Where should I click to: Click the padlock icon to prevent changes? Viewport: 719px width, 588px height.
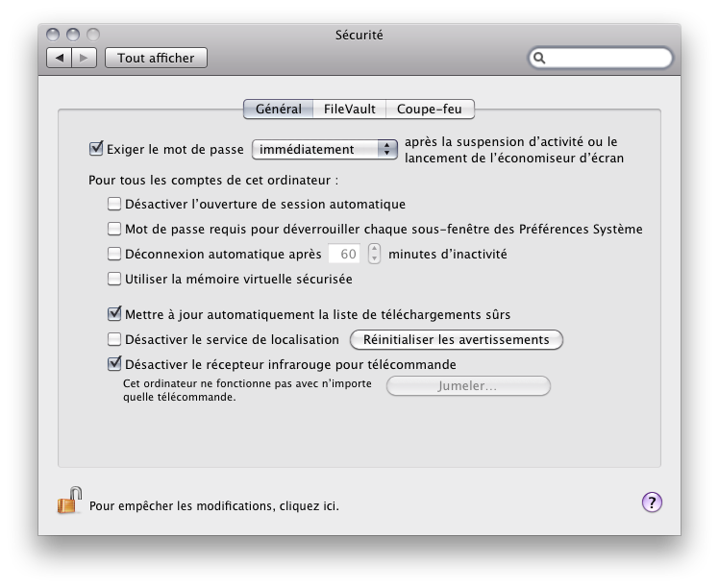pos(68,502)
